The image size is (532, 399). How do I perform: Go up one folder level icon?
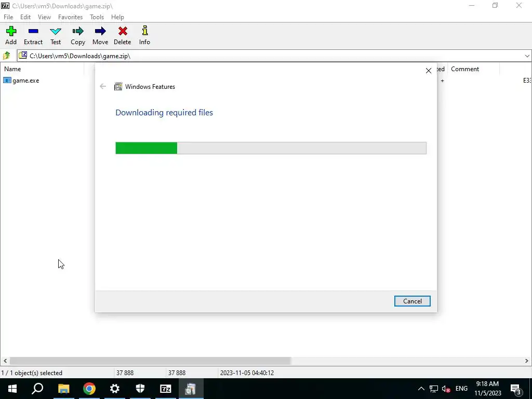pyautogui.click(x=6, y=56)
